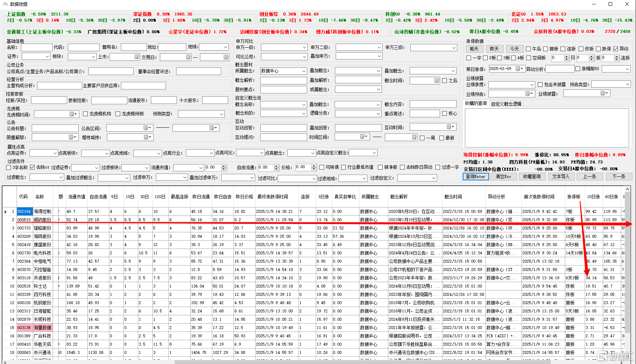Image resolution: width=636 pixels, height=364 pixels.
Task: Click the vertical scrollbar down arrow of table
Action: 628,356
